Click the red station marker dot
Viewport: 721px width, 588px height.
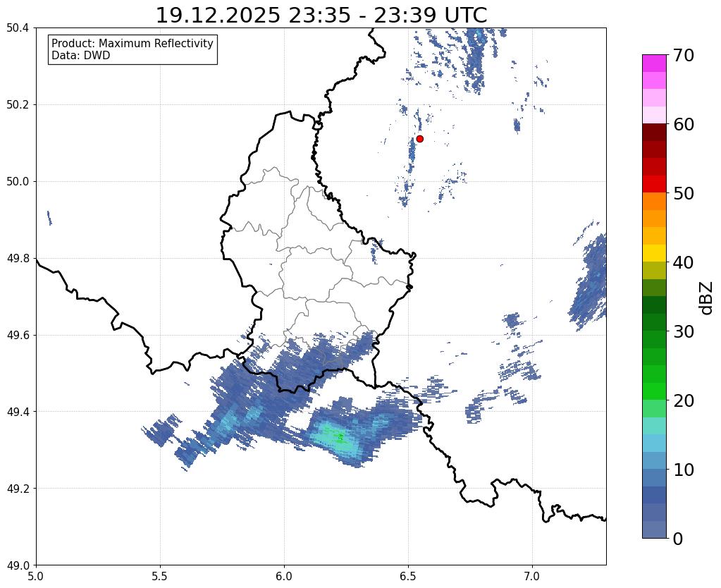coord(419,139)
